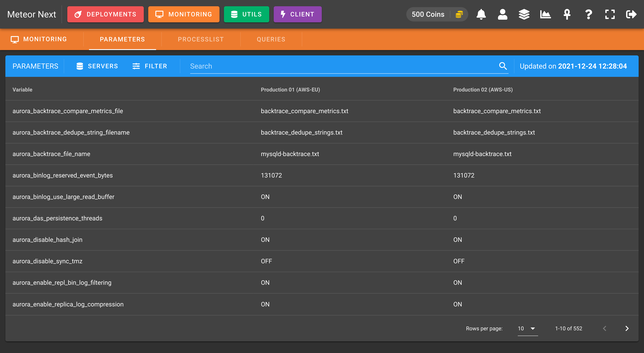Click Production 01 value backtrace_compare_metrics.txt
This screenshot has height=353, width=644.
pyautogui.click(x=304, y=111)
